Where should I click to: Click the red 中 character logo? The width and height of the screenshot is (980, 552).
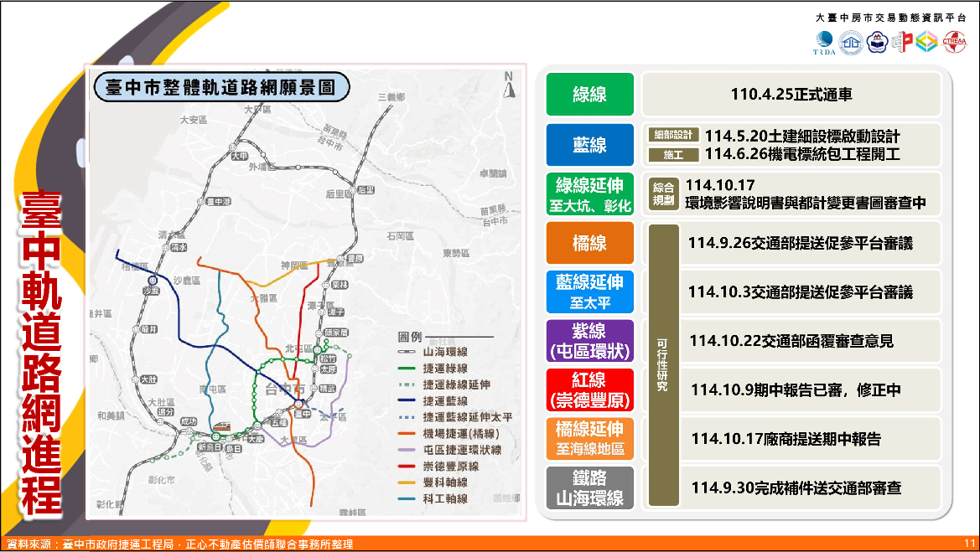click(901, 42)
